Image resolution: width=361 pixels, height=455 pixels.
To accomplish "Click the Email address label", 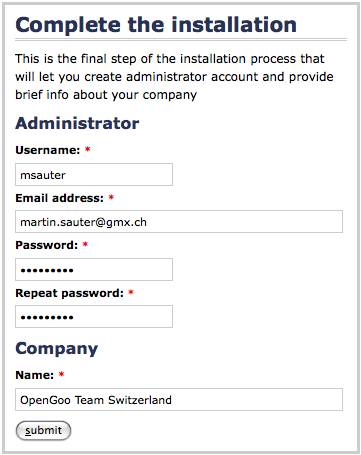I will (60, 198).
